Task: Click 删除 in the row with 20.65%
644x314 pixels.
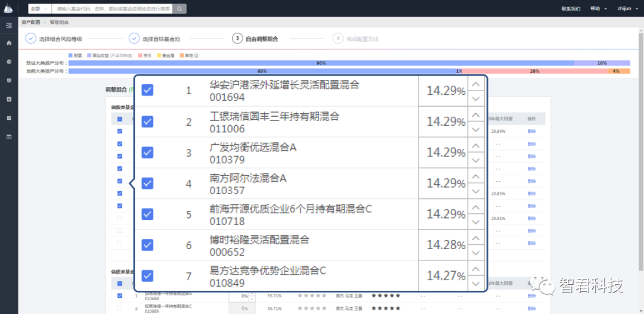Action: click(x=531, y=193)
